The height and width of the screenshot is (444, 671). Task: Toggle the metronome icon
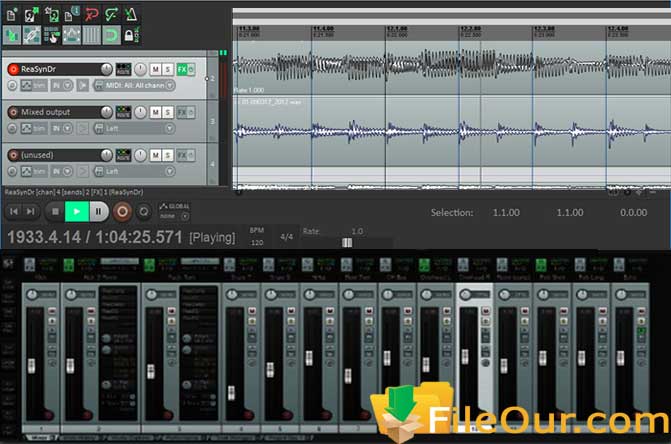[131, 15]
